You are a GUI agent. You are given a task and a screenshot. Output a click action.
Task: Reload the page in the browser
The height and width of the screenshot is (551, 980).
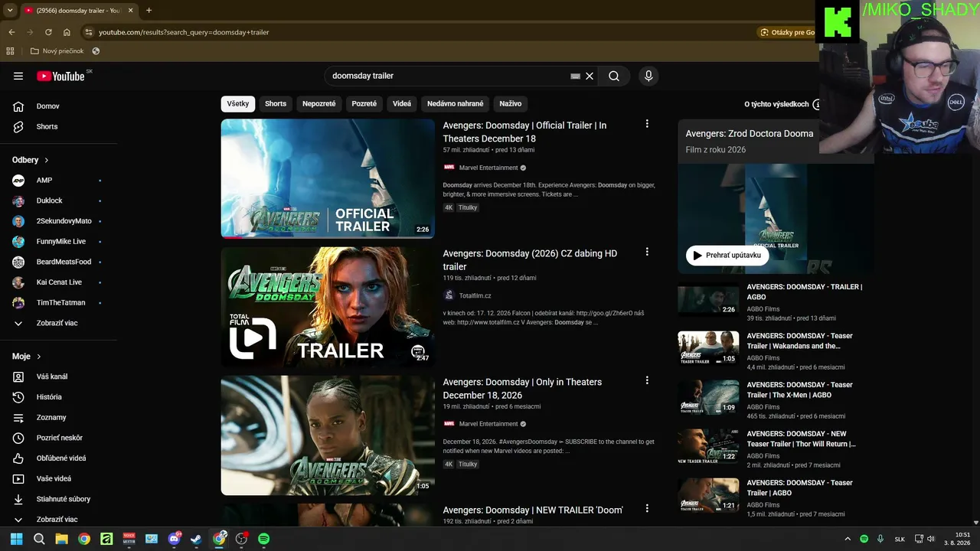click(48, 32)
